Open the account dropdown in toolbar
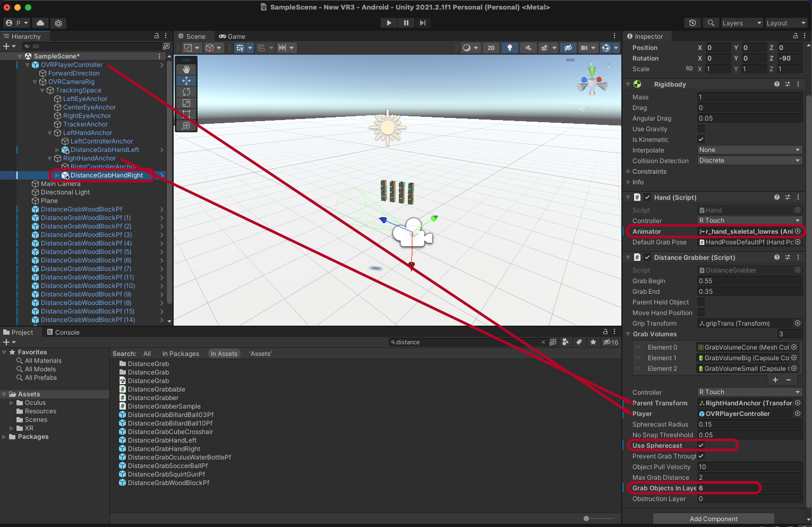Screen dimensions: 812x527 (x=16, y=23)
